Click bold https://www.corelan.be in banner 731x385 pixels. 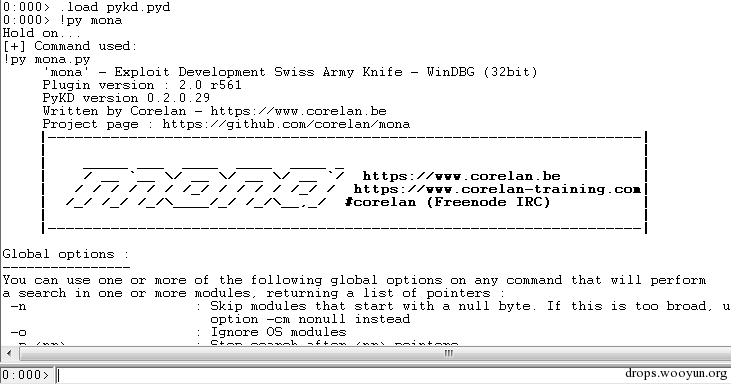(462, 176)
